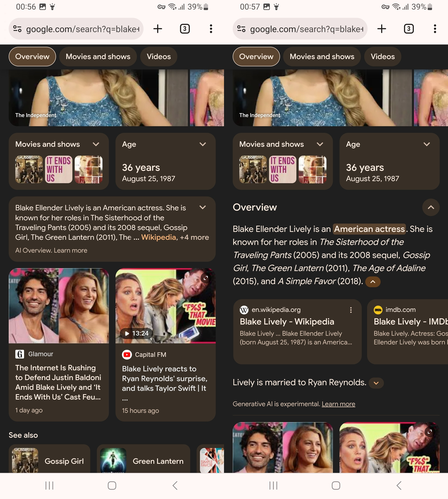Open new tab in left browser

(x=158, y=29)
